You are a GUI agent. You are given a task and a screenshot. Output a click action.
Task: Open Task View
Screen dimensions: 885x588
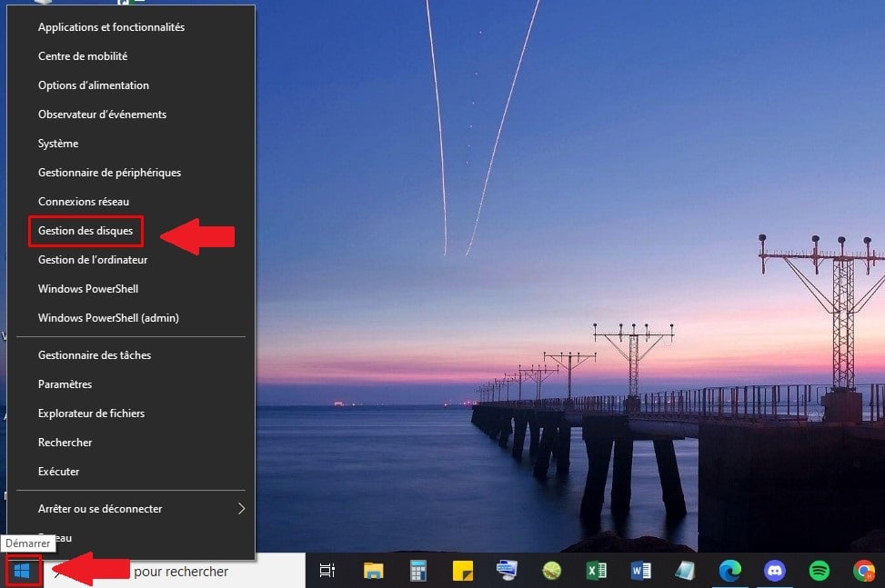tap(326, 571)
